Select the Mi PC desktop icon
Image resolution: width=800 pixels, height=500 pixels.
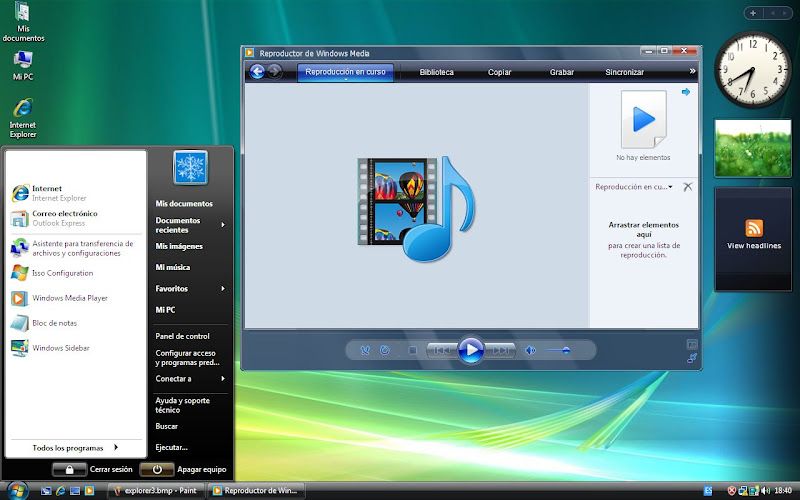coord(23,66)
